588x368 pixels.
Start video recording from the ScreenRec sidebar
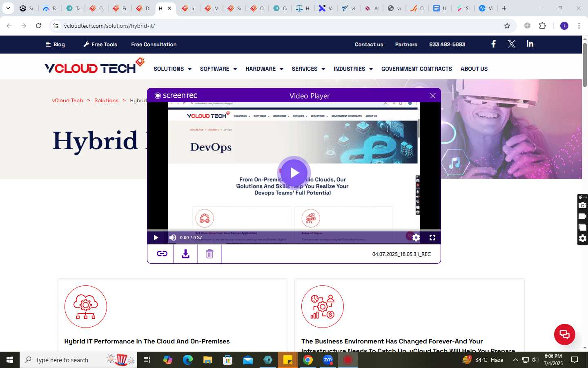click(x=583, y=216)
